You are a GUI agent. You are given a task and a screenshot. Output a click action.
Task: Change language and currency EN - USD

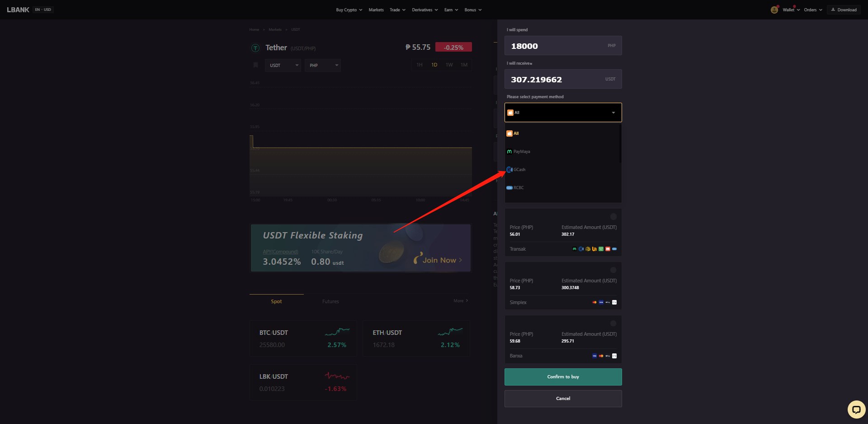[x=43, y=10]
